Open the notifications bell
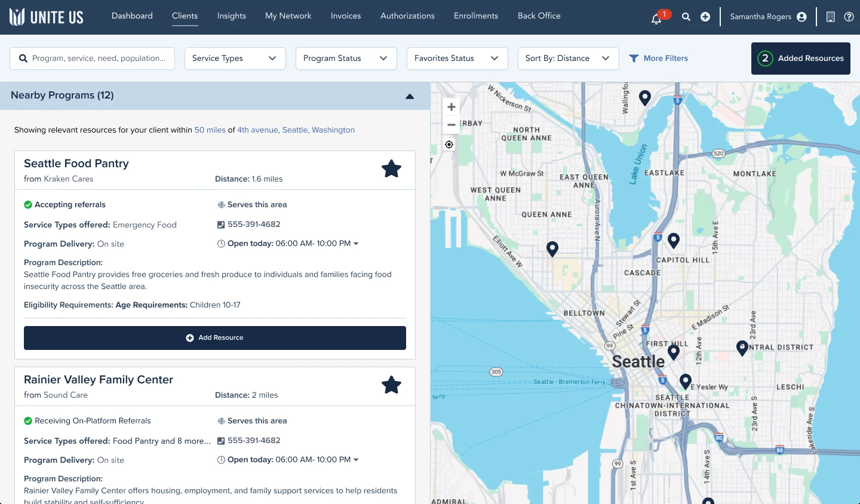Viewport: 860px width, 504px height. (x=656, y=18)
